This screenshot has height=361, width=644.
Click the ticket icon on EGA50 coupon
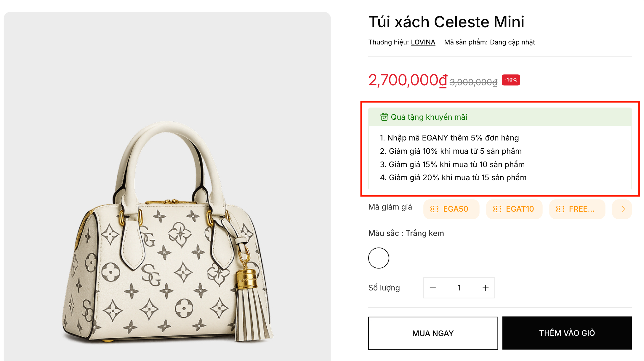[x=434, y=209]
